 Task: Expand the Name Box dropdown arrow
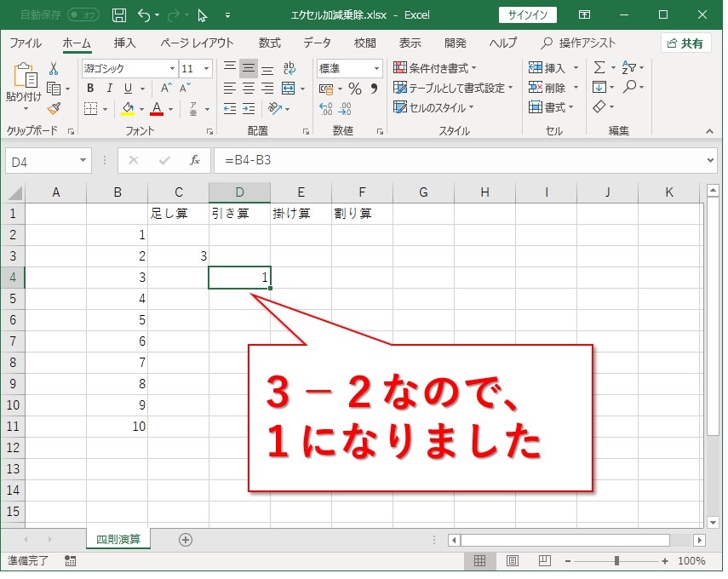tap(83, 161)
